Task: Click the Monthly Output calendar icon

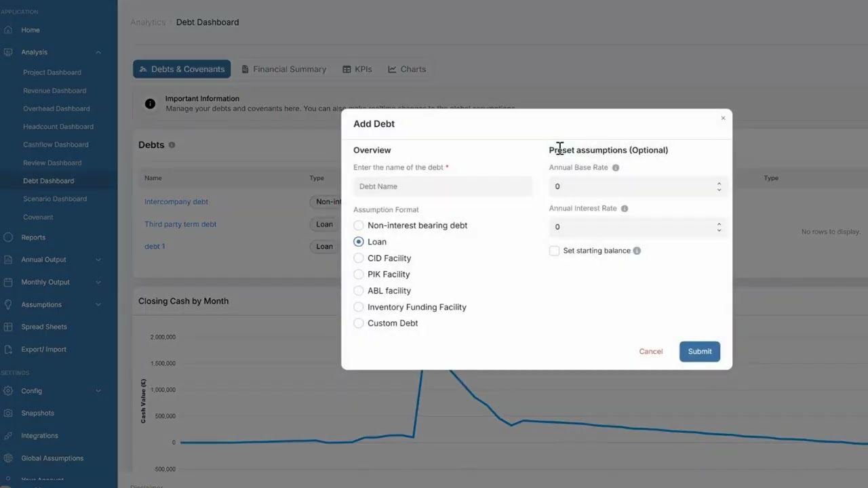Action: click(x=8, y=282)
